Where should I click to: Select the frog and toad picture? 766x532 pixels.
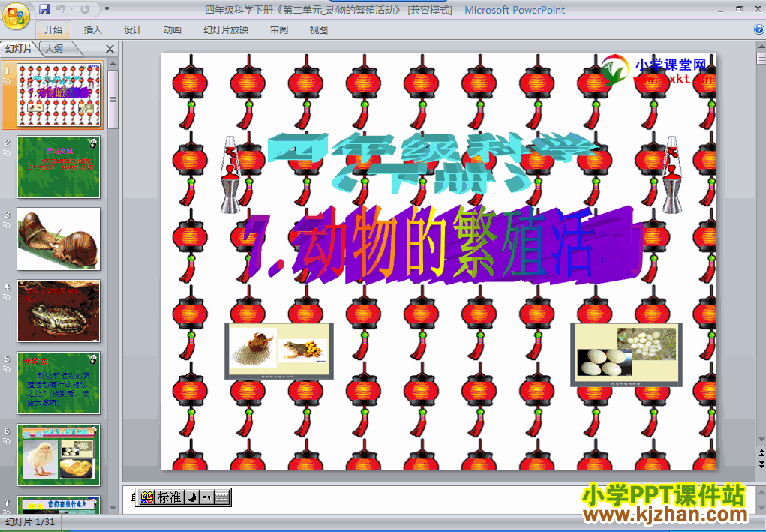click(x=279, y=350)
